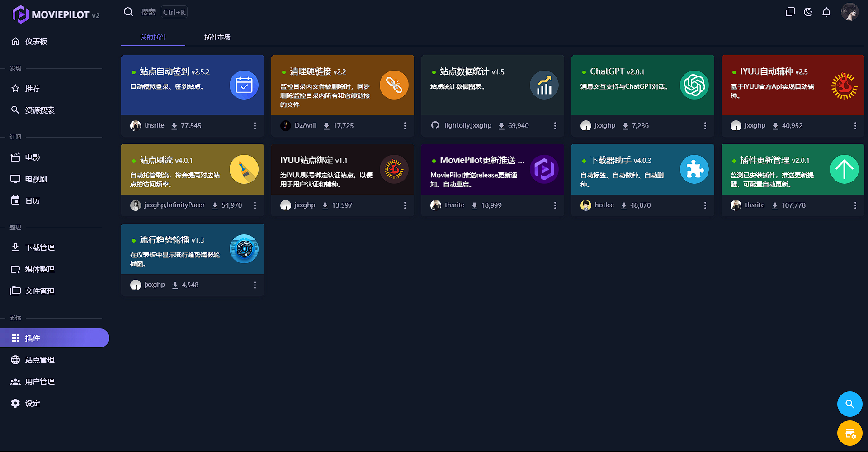Open 下载管理 in the sidebar
Viewport: 868px width, 452px height.
coord(54,247)
